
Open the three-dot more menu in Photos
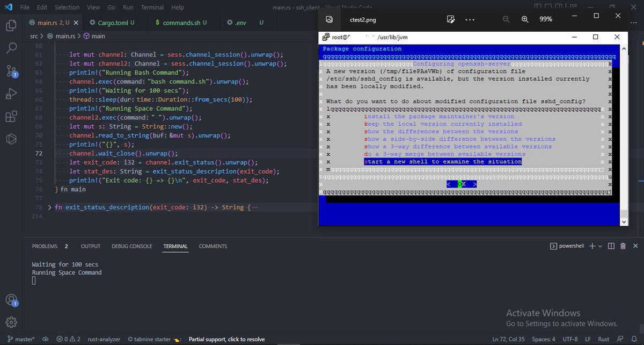[x=470, y=19]
